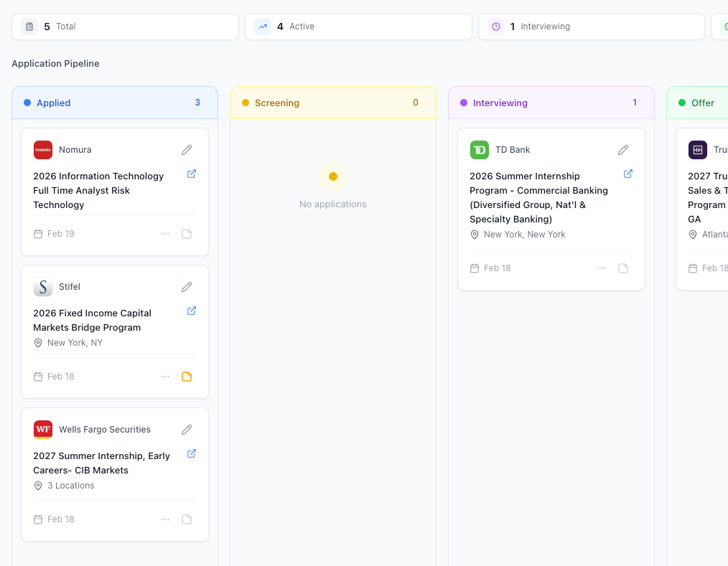The height and width of the screenshot is (566, 728).
Task: Click the clipboard icon on the Total counter
Action: pos(29,26)
